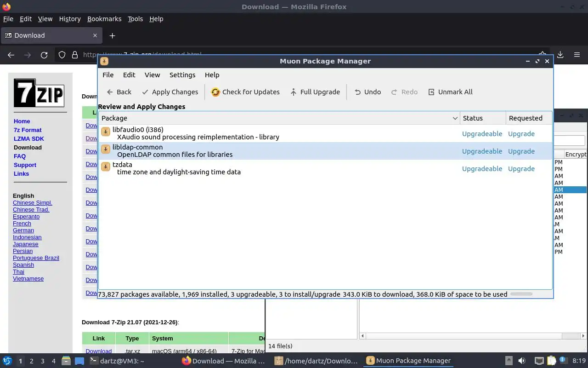Open Firefox Tools menu
Screen dimensions: 588x368
[136, 19]
